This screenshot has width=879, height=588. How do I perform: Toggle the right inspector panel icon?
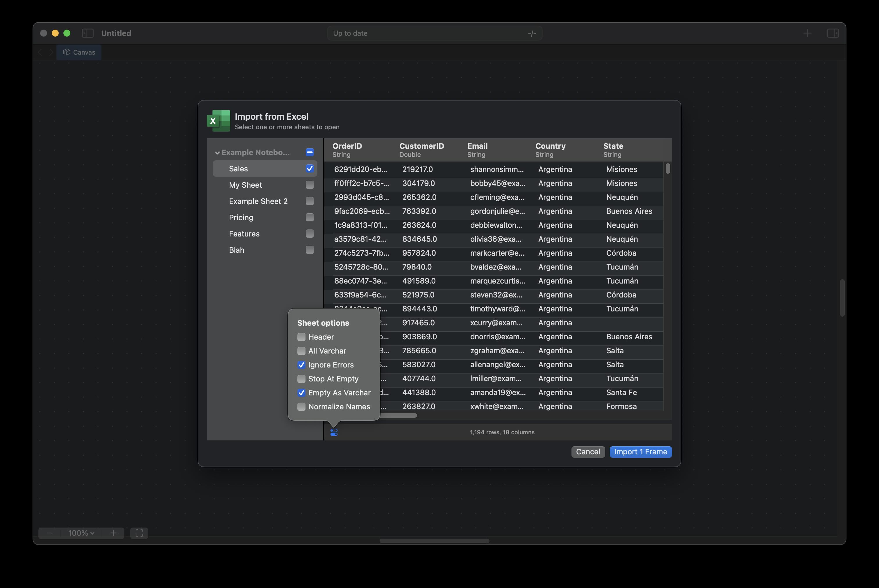[x=832, y=33]
